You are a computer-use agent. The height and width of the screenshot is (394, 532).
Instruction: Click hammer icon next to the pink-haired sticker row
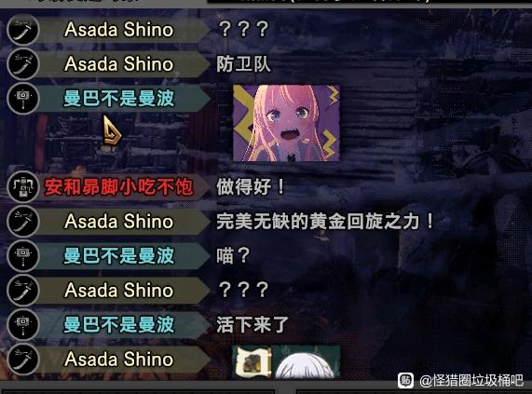pos(23,99)
